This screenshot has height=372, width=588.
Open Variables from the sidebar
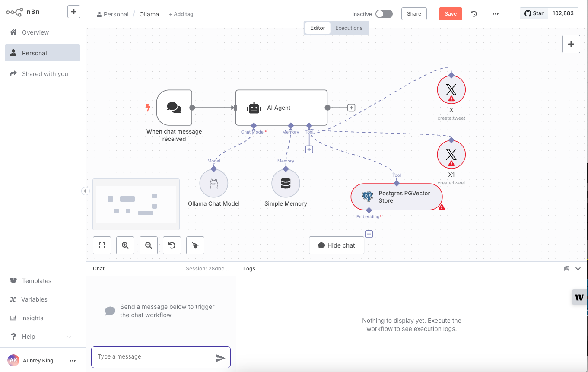point(42,299)
